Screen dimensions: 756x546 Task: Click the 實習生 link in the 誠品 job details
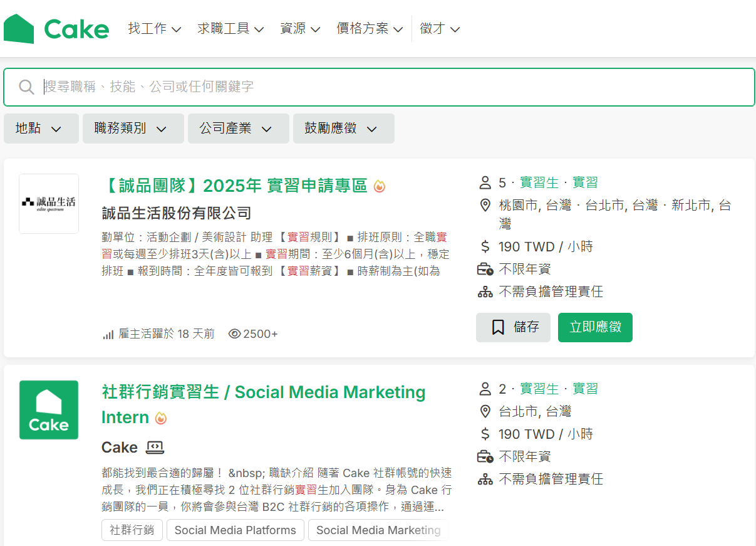539,182
